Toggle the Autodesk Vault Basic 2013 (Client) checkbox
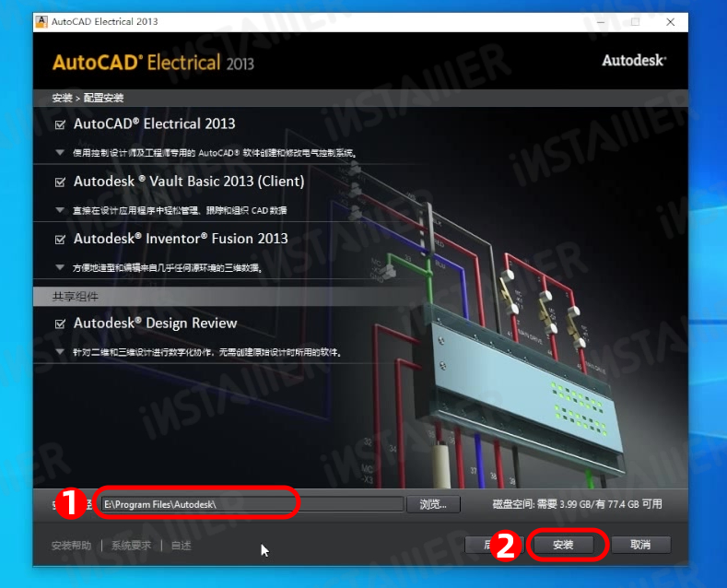 pos(60,182)
